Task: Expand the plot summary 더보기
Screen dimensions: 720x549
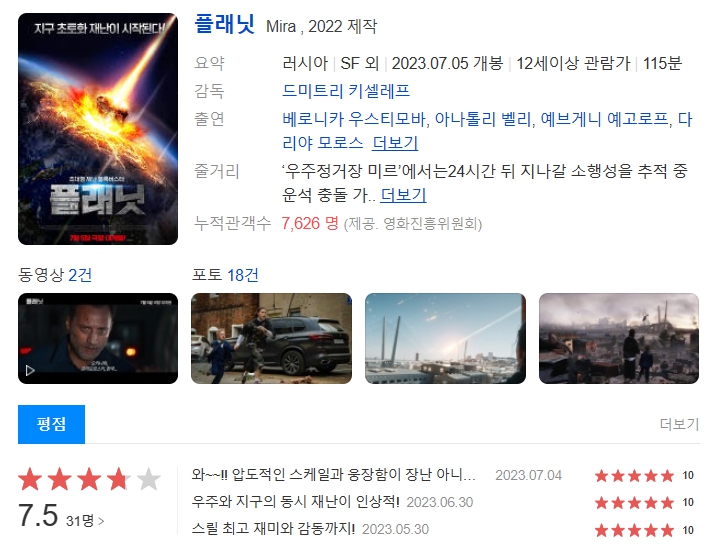Action: [x=403, y=195]
